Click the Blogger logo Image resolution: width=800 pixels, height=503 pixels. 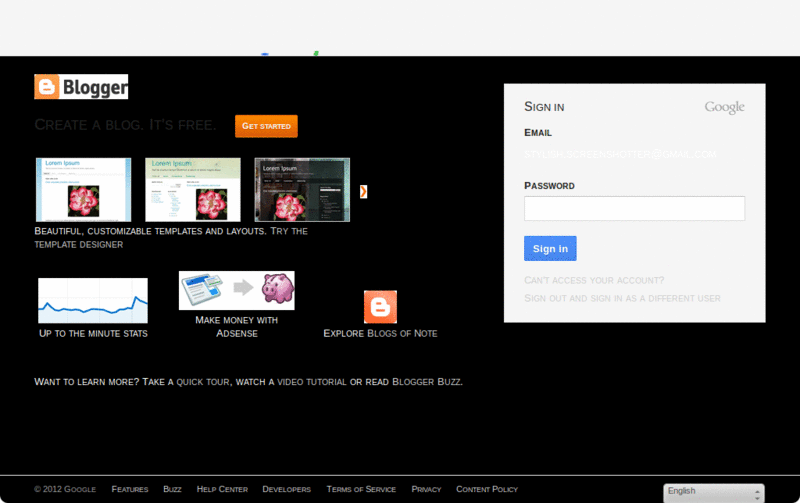[x=81, y=87]
